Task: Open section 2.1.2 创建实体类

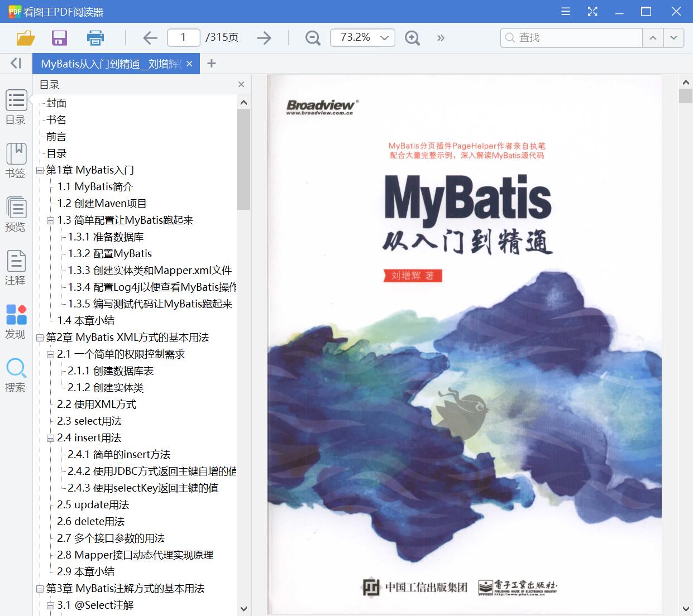Action: 106,388
